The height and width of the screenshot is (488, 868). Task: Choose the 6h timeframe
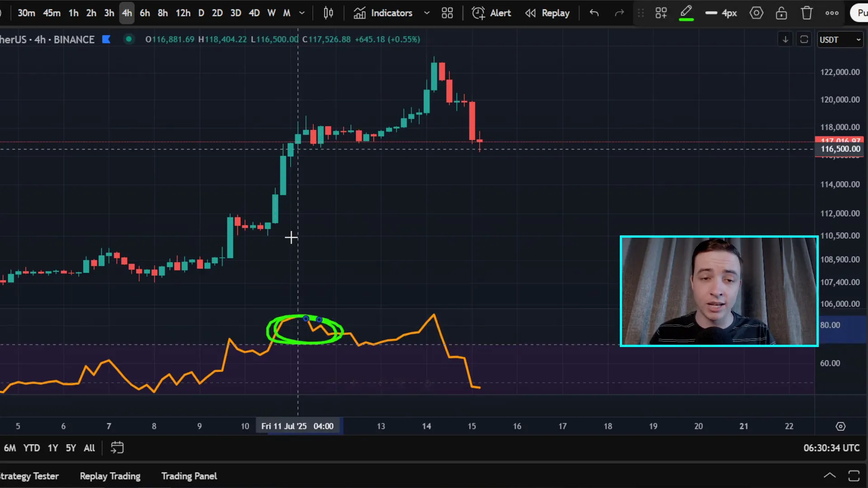point(145,13)
